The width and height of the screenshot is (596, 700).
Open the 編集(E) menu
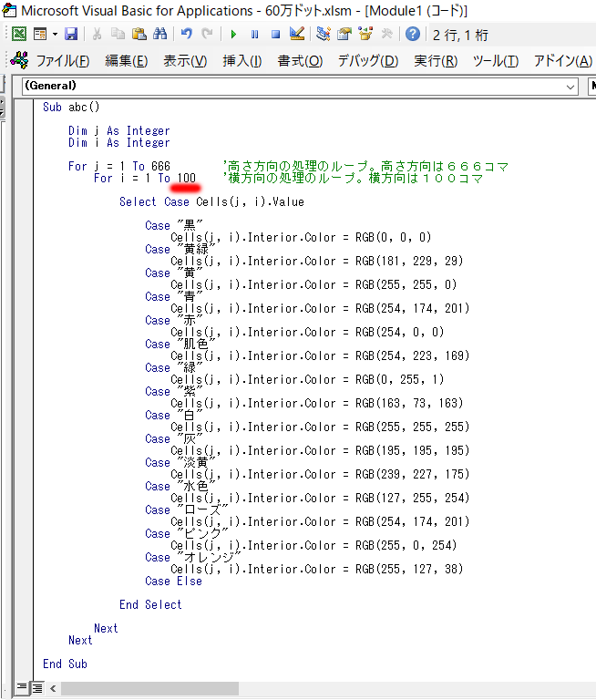pos(127,61)
